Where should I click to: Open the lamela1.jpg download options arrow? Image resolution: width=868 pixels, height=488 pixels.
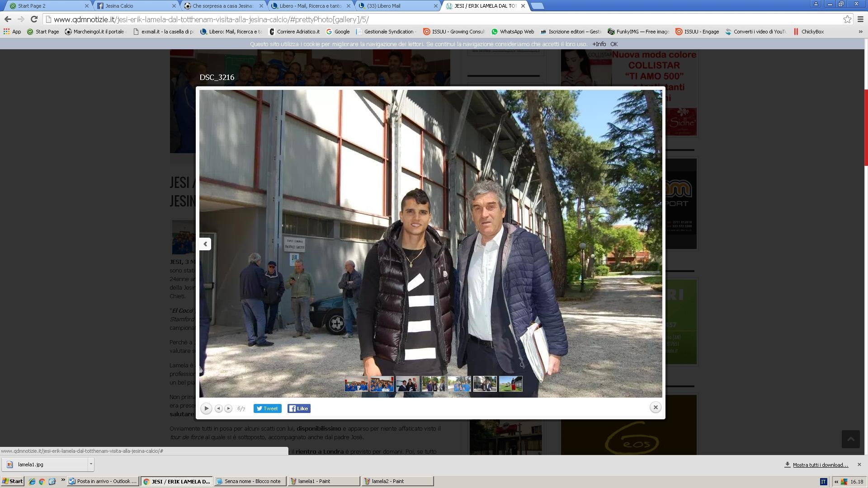pyautogui.click(x=91, y=464)
